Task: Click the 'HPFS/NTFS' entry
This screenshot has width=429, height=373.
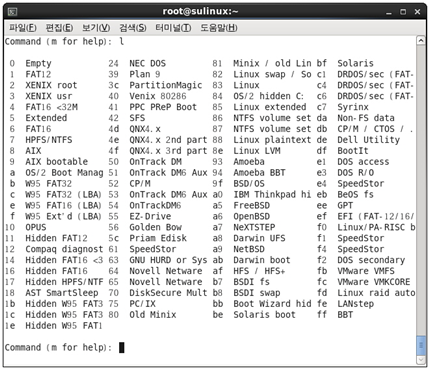Action: (49, 140)
